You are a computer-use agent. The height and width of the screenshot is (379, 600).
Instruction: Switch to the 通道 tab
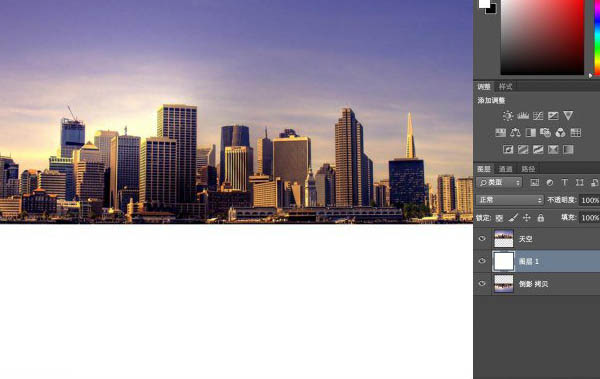pyautogui.click(x=505, y=169)
